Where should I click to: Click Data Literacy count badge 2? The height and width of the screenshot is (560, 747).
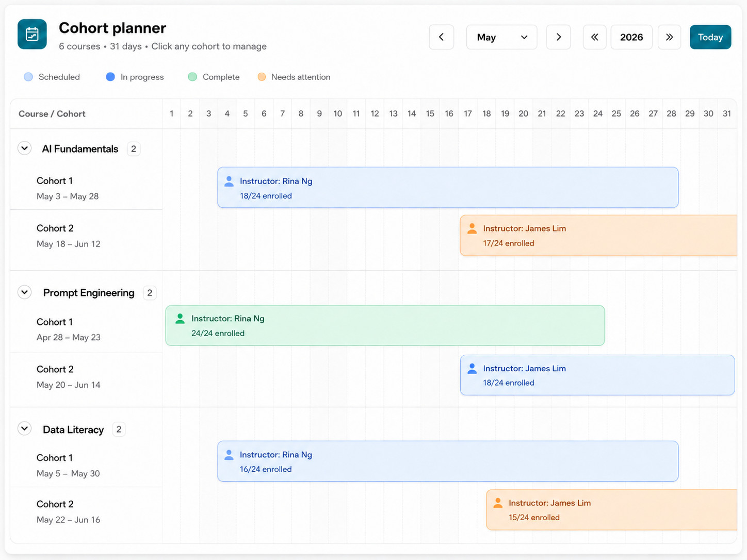click(119, 430)
